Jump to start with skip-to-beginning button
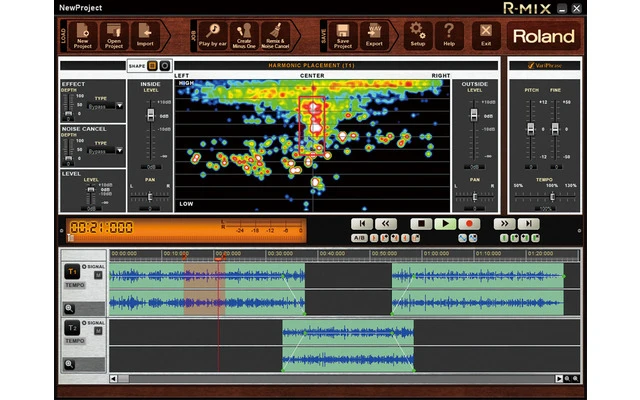Viewport: 640px width, 400px height. tap(362, 224)
